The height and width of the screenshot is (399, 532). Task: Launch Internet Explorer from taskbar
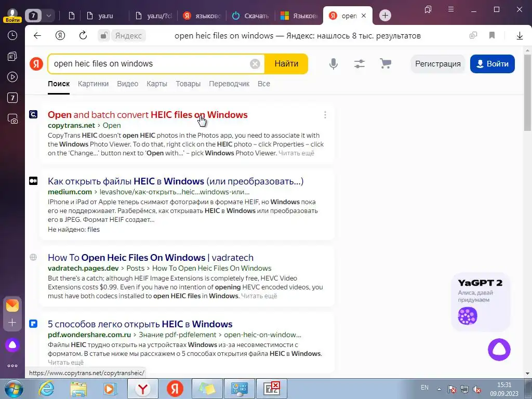[46, 389]
